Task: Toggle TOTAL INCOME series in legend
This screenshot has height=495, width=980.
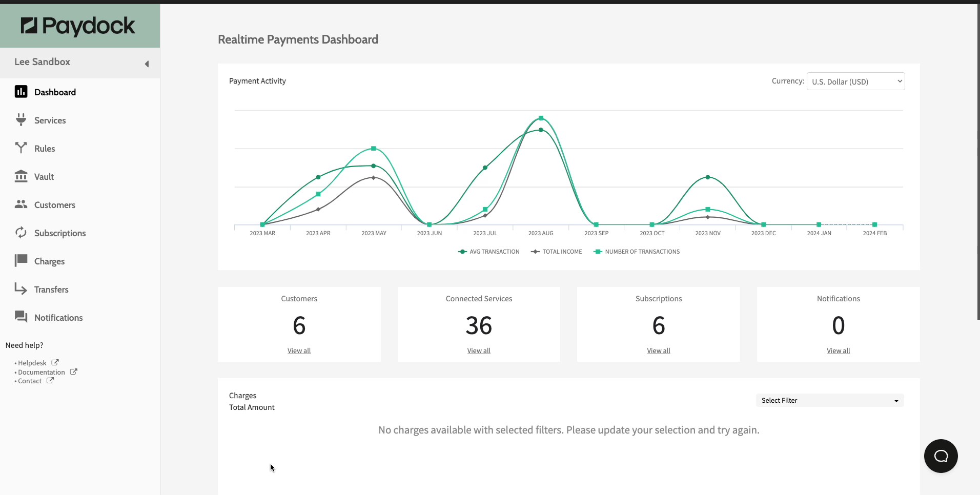Action: (557, 252)
